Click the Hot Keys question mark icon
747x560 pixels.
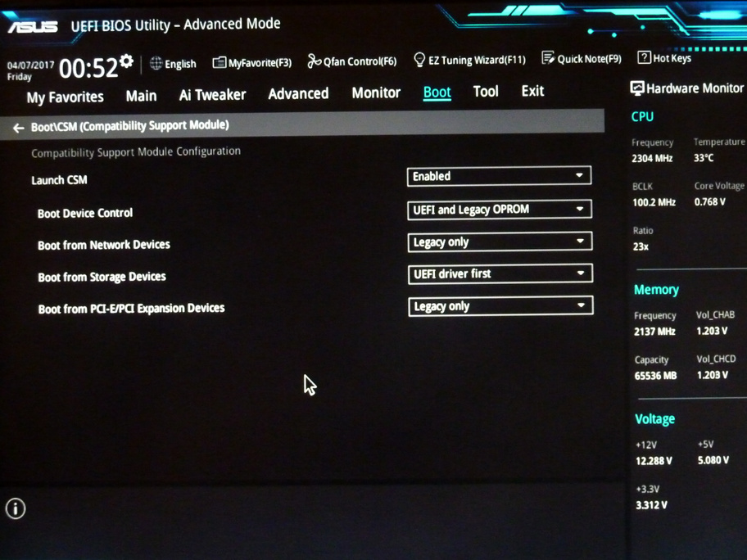(x=644, y=57)
